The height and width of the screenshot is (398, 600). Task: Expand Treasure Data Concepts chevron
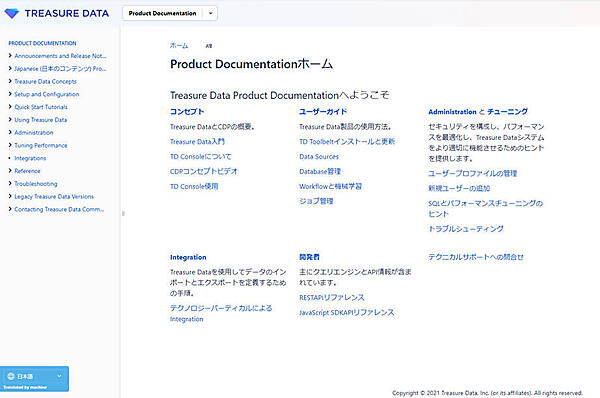[10, 81]
